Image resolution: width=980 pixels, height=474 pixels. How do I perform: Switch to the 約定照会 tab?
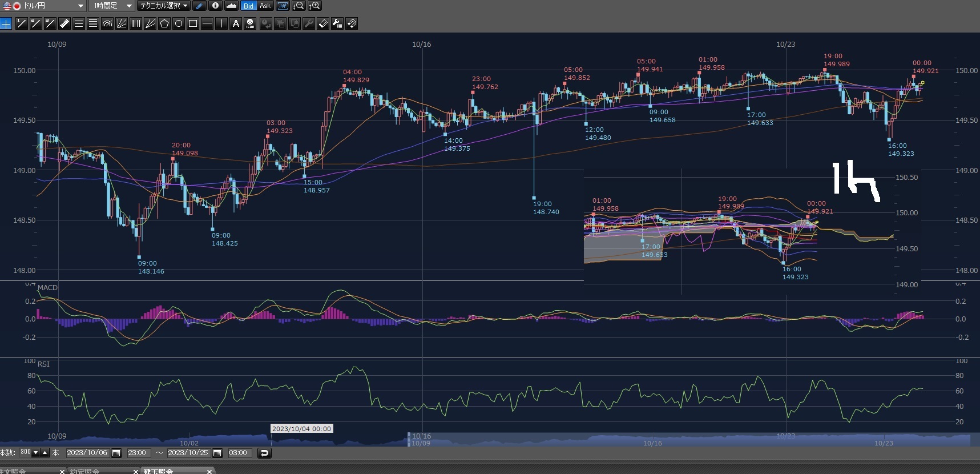coord(84,471)
